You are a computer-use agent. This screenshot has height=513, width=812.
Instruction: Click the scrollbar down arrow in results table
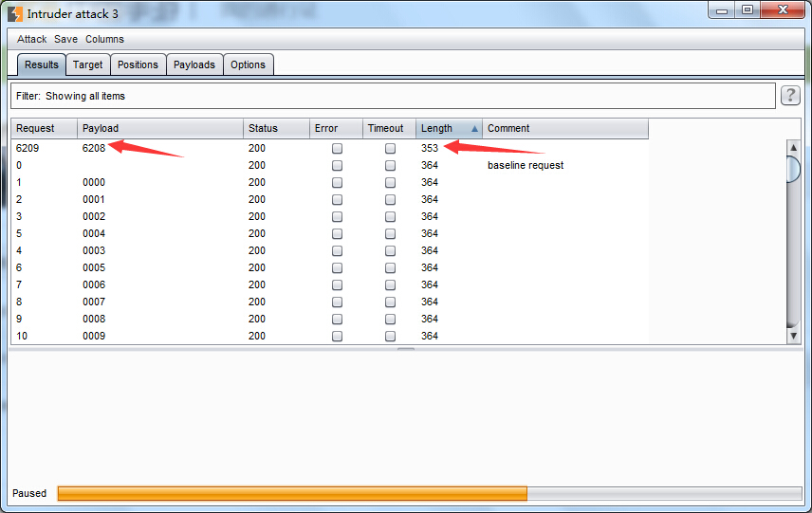point(793,336)
